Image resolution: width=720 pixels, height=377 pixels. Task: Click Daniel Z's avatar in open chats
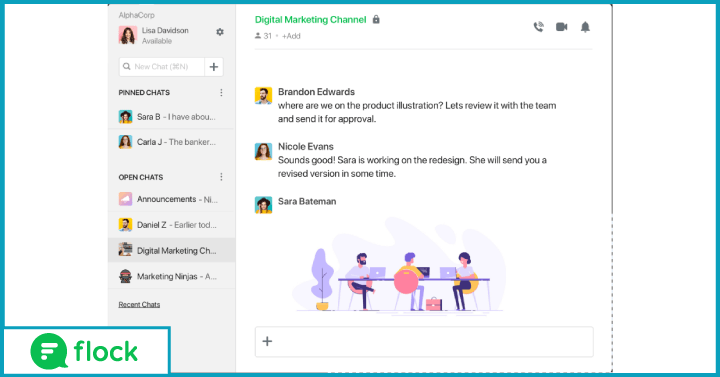[x=125, y=225]
